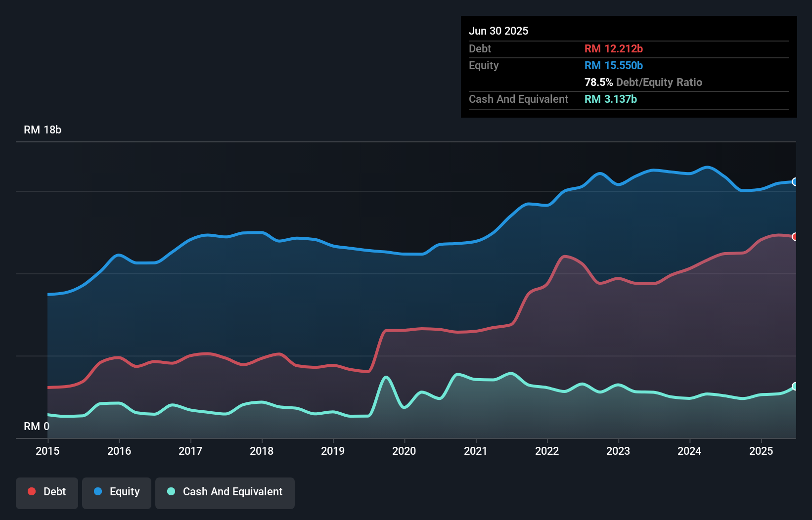Click the RM 15.550b Equity value in the tooltip

[613, 65]
